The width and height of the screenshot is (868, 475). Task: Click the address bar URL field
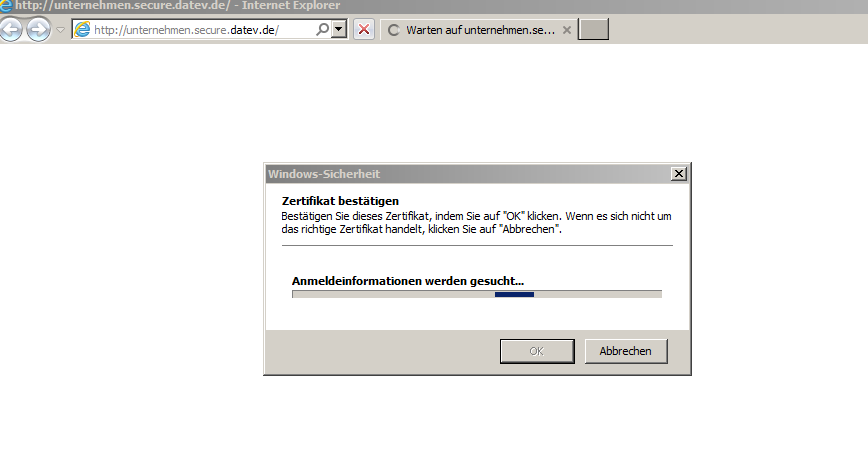pos(200,29)
